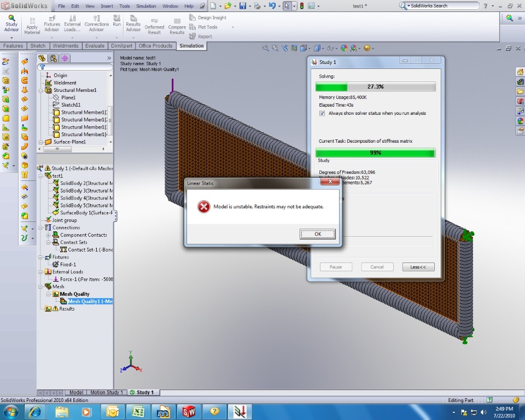Open External Loads advisor

point(72,24)
